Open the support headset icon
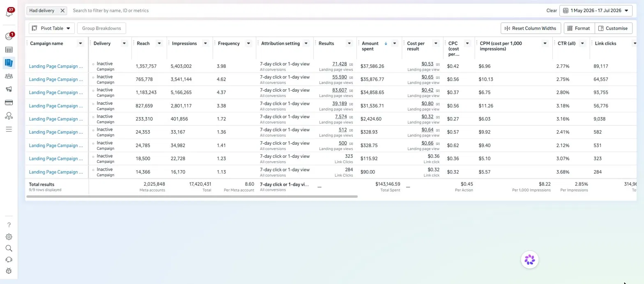 [x=9, y=260]
